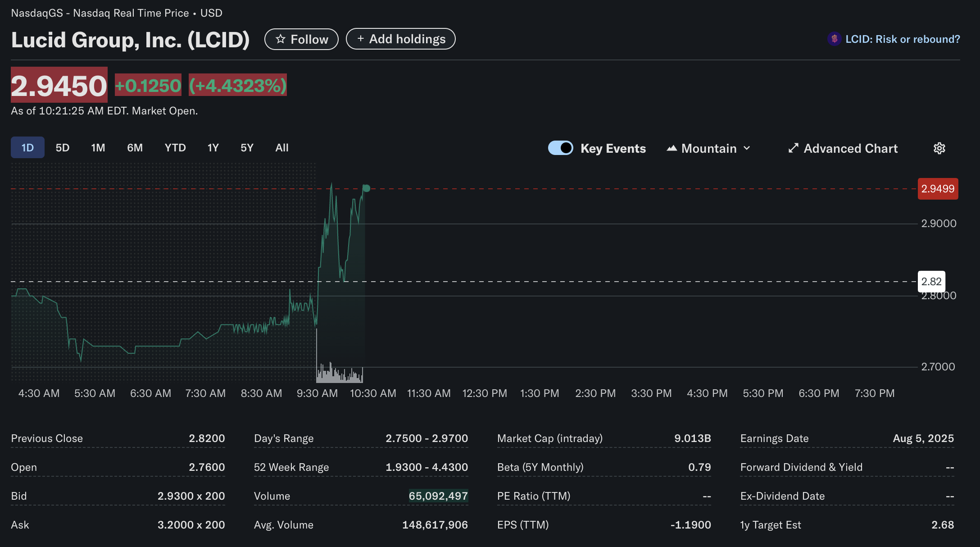Click the 2.82 previous close label
The width and height of the screenshot is (980, 547).
point(931,282)
